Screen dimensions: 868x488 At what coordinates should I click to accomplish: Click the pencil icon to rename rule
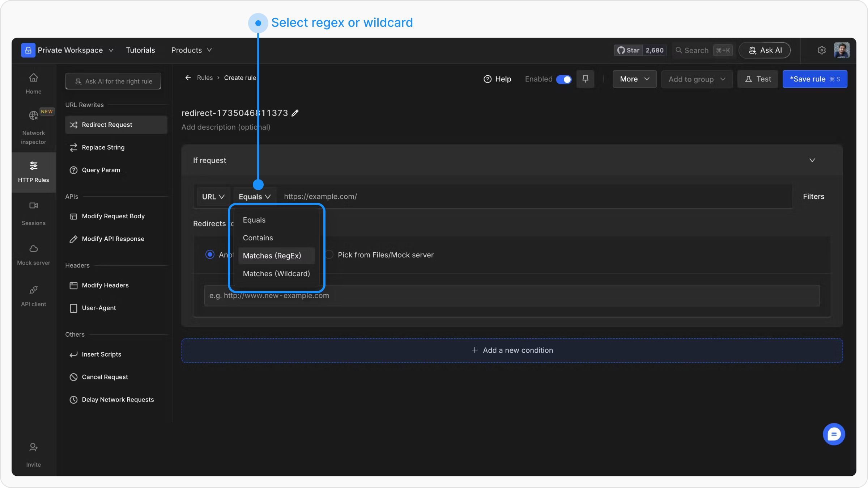pyautogui.click(x=295, y=113)
